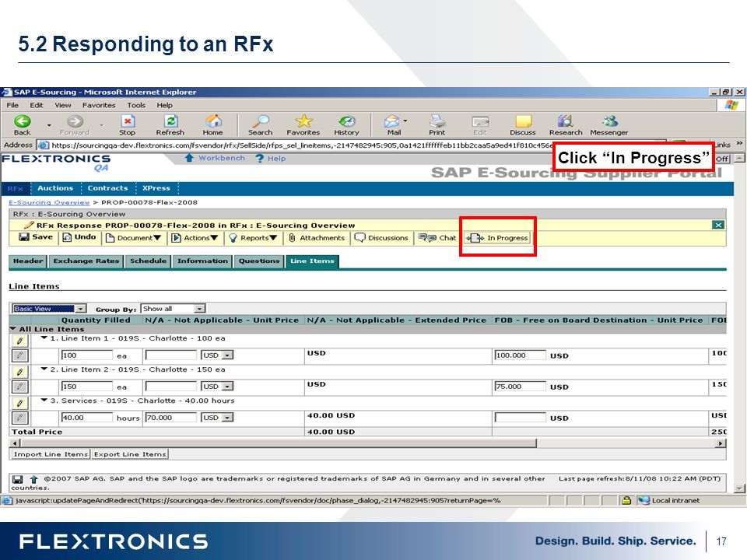Open the Reports dropdown menu
The image size is (747, 560).
[x=253, y=238]
